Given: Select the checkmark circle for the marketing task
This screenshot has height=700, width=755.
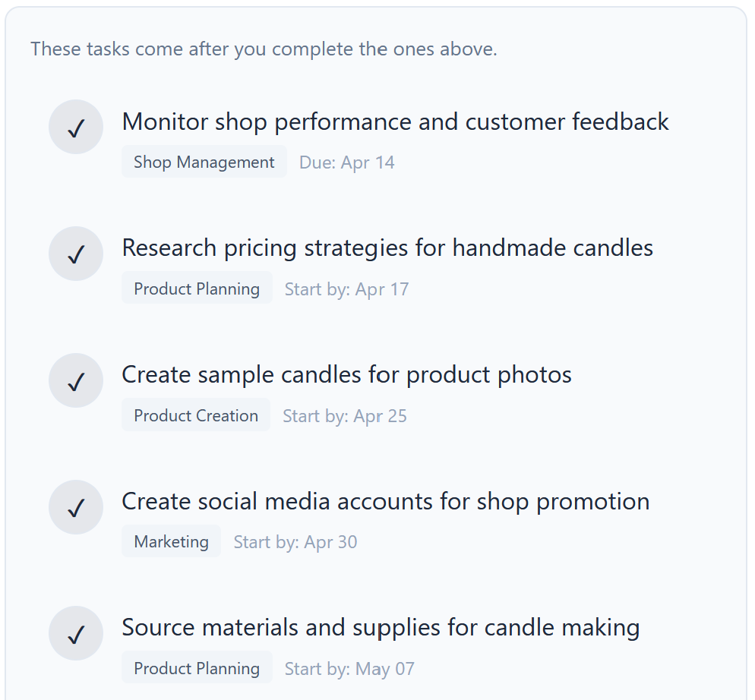Looking at the screenshot, I should click(76, 507).
